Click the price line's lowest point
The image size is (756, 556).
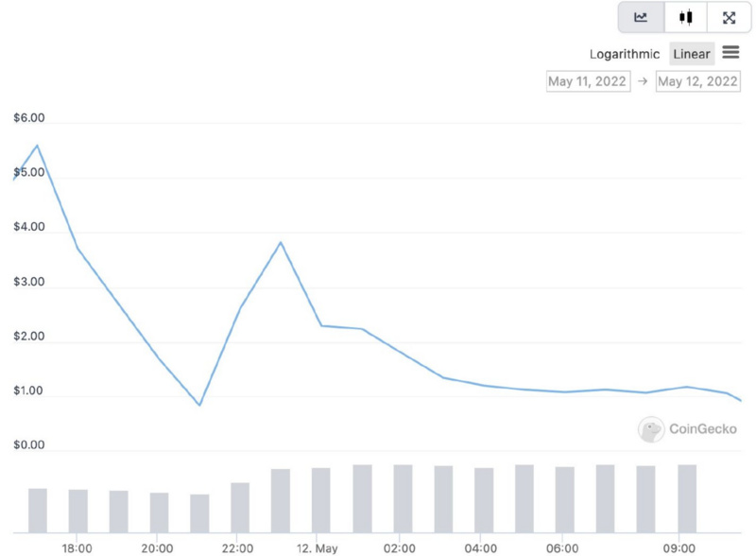point(199,405)
